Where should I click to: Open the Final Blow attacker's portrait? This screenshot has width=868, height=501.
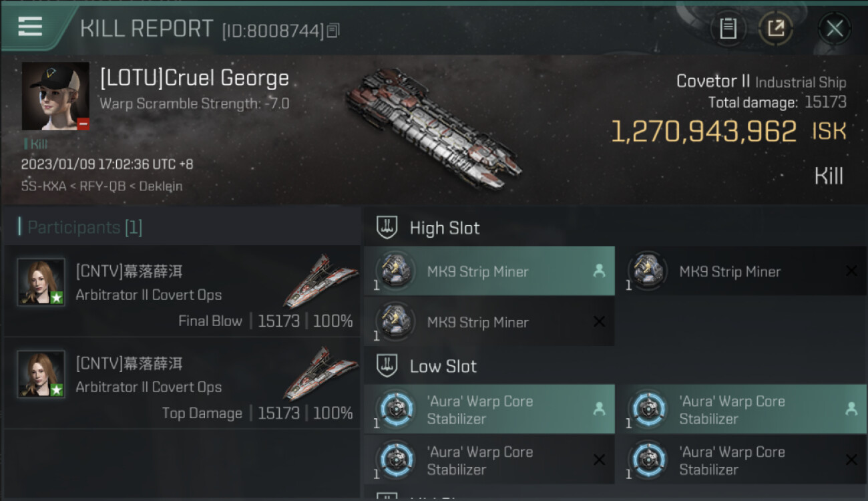41,282
